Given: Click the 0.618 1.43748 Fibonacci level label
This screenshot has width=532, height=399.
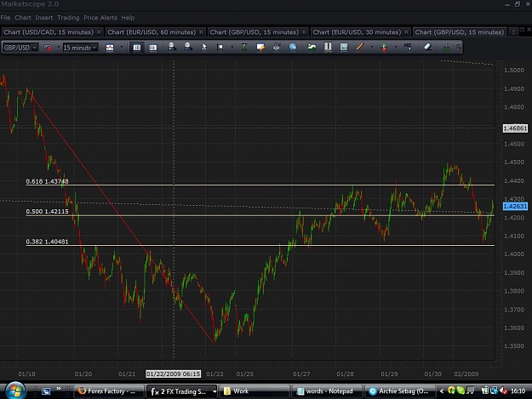Looking at the screenshot, I should 47,181.
